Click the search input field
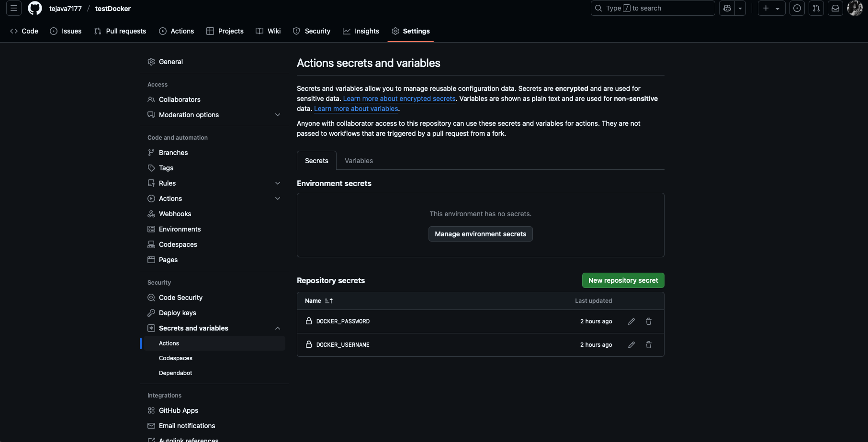The image size is (868, 442). click(x=653, y=8)
